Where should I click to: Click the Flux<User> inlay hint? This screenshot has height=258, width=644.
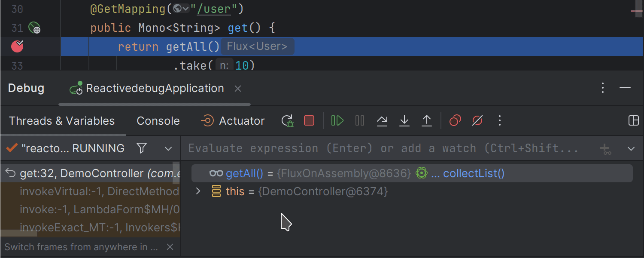click(x=257, y=46)
